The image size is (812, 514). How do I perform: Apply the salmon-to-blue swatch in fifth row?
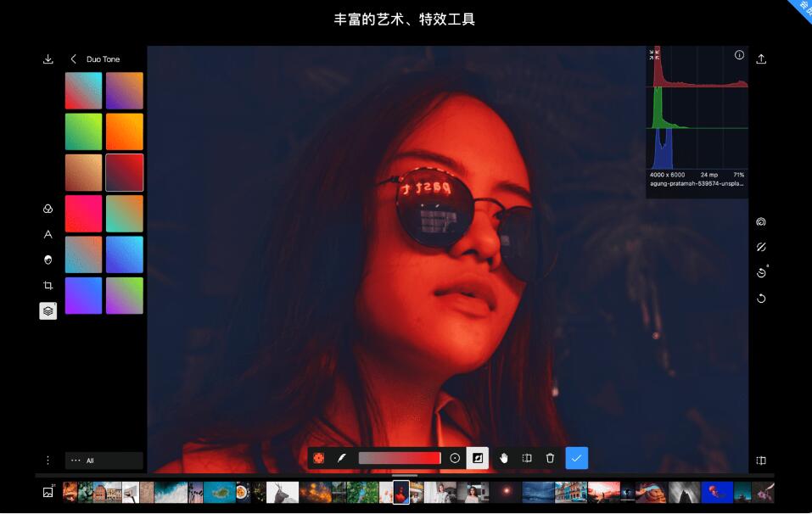click(x=83, y=254)
